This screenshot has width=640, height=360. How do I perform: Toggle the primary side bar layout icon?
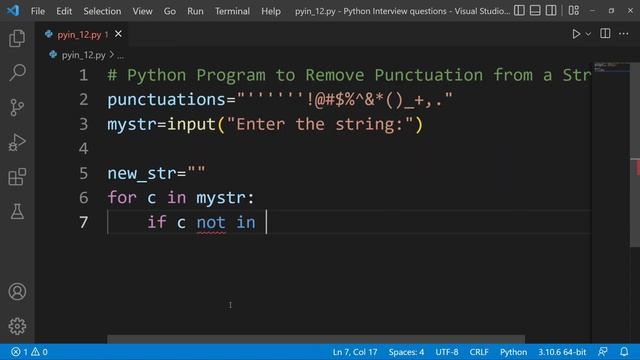(x=519, y=11)
